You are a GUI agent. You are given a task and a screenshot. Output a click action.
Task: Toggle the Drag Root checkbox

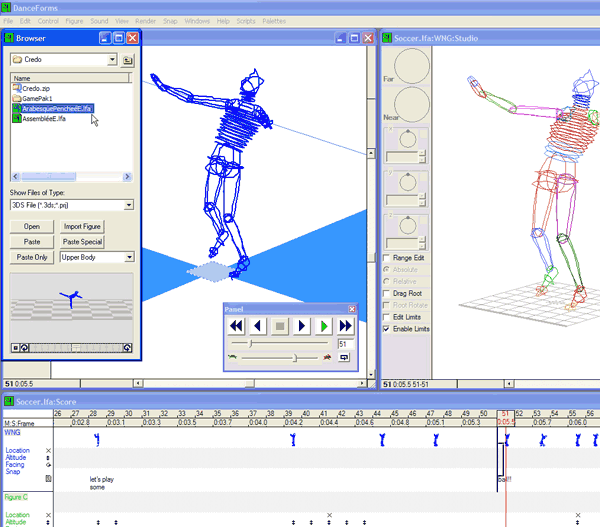(x=388, y=293)
